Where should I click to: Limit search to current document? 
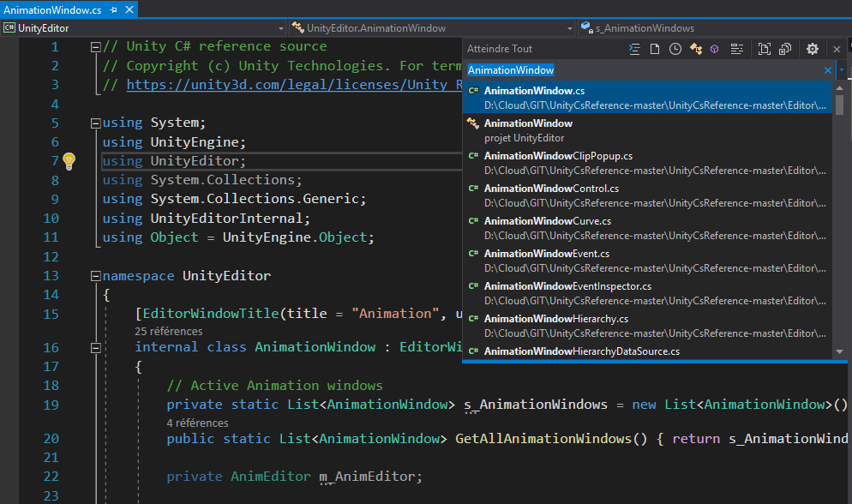pos(765,49)
